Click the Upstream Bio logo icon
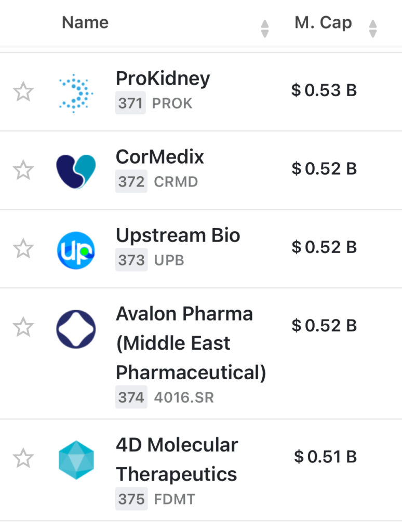 [x=76, y=250]
